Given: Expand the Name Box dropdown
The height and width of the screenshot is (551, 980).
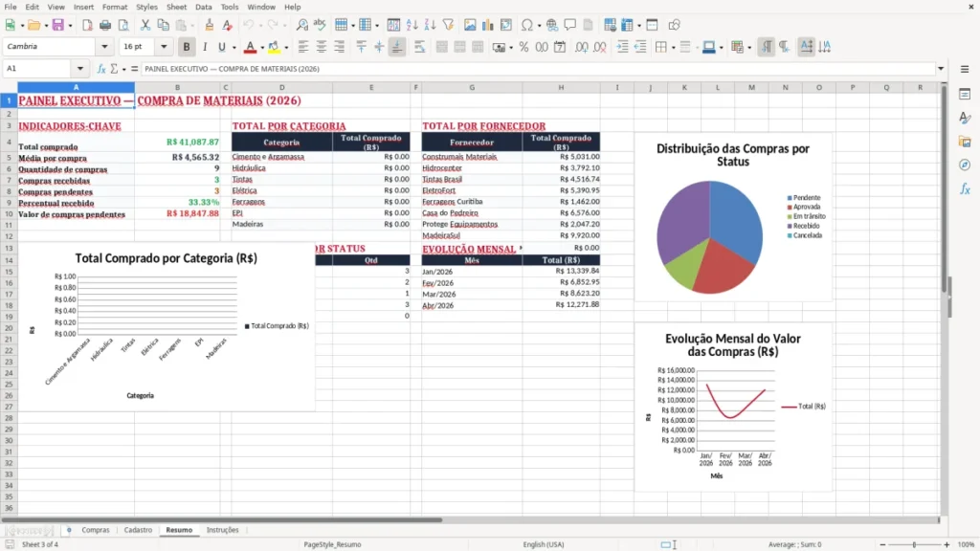Looking at the screenshot, I should pos(80,69).
